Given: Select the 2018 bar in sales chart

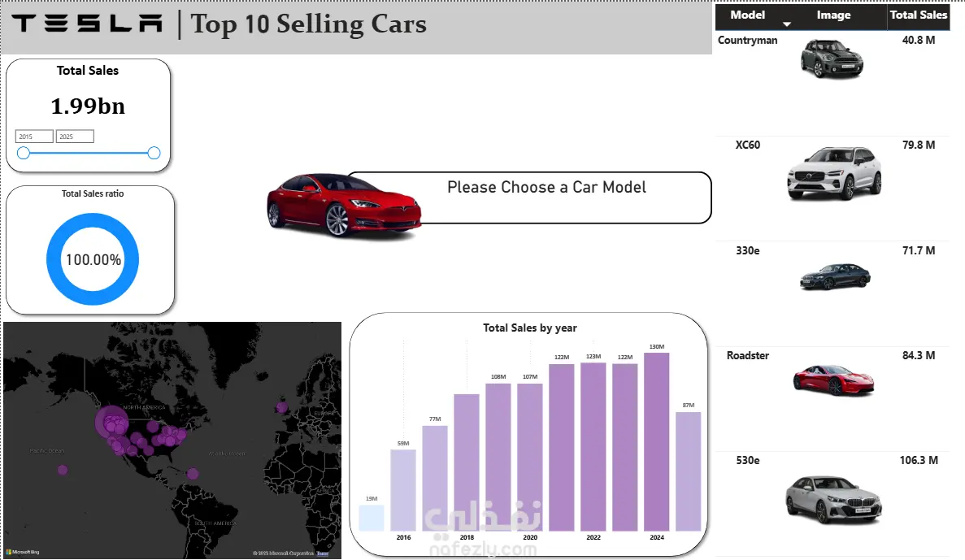Looking at the screenshot, I should pos(467,462).
